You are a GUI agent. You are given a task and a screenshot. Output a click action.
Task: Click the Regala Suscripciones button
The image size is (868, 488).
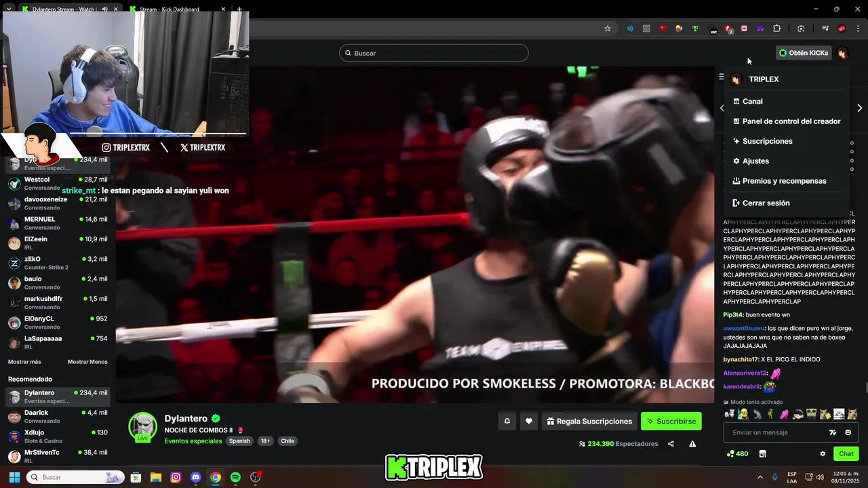pyautogui.click(x=589, y=421)
